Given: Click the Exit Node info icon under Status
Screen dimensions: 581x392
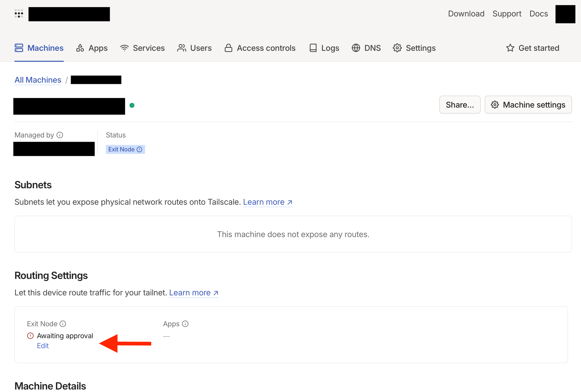Looking at the screenshot, I should pyautogui.click(x=139, y=149).
